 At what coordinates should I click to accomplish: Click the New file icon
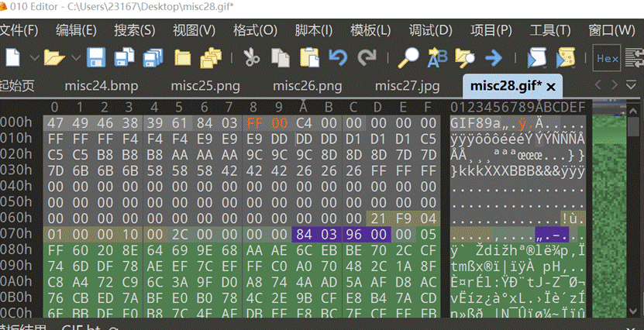pos(12,57)
